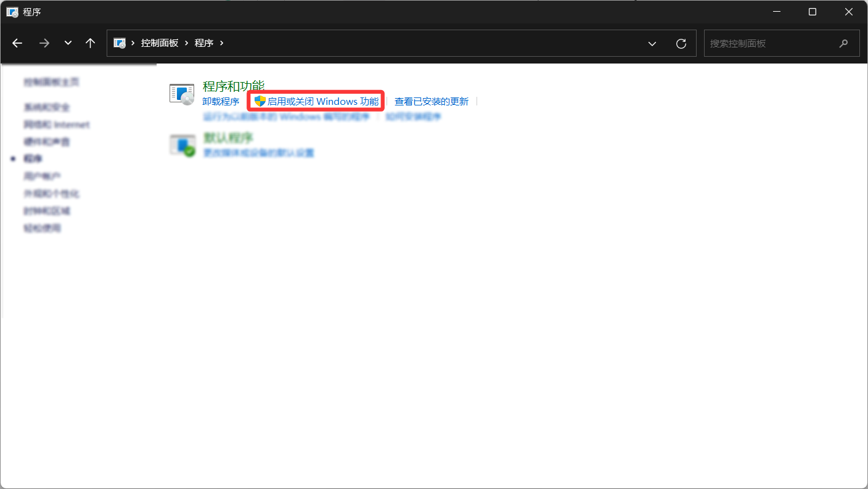The width and height of the screenshot is (868, 489).
Task: Expand chevron after 控制面板 breadcrumb
Action: 187,43
